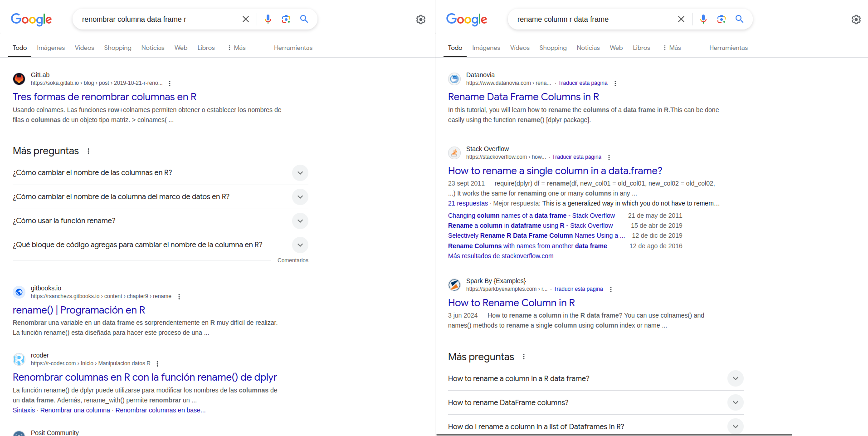Expand 'How to rename DataFrame columns?' question

pos(735,402)
